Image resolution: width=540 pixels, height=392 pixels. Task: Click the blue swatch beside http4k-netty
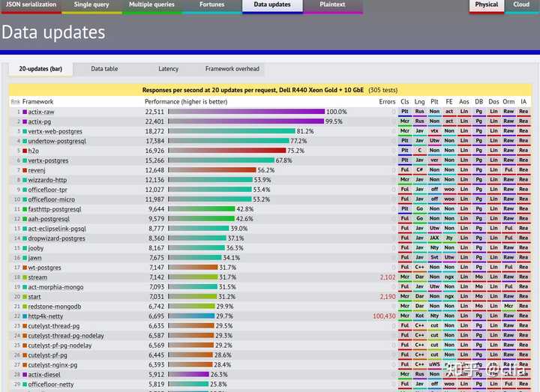(25, 316)
